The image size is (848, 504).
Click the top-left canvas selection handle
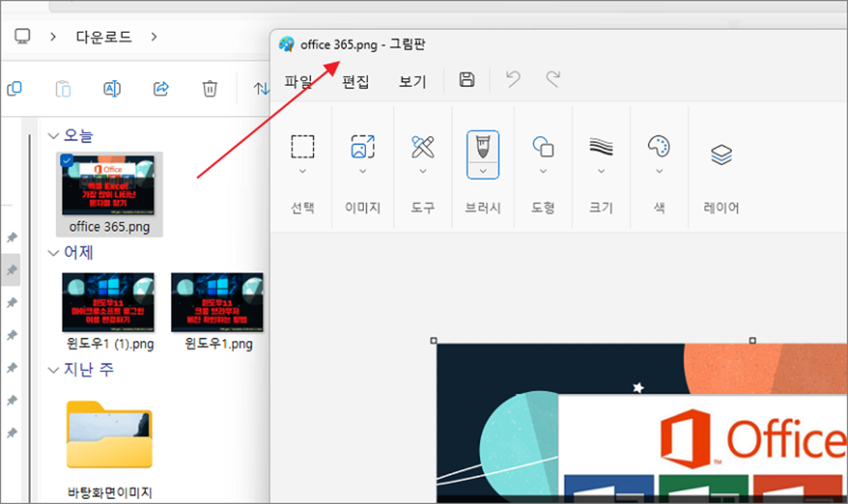pyautogui.click(x=434, y=341)
